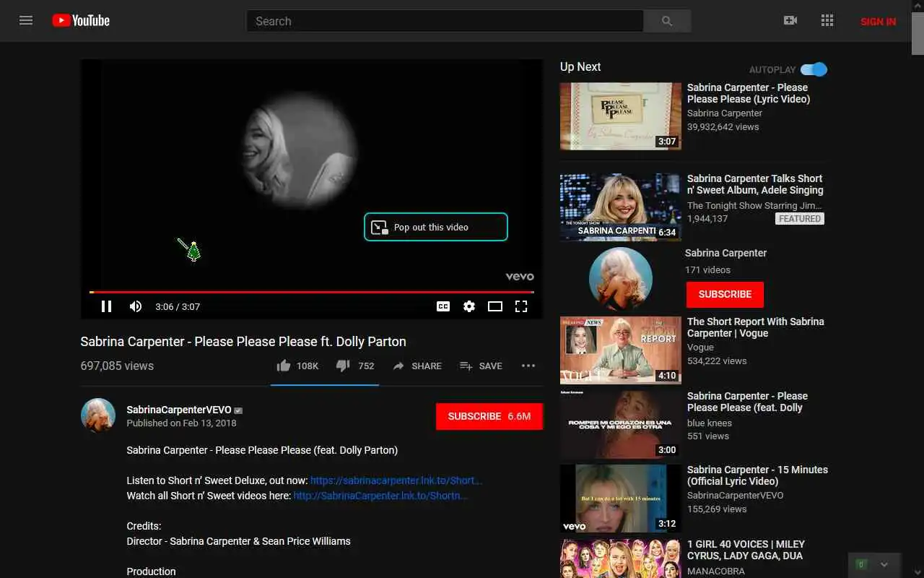Click the 3:06 / 3:07 time display
Image resolution: width=924 pixels, height=578 pixels.
click(178, 306)
